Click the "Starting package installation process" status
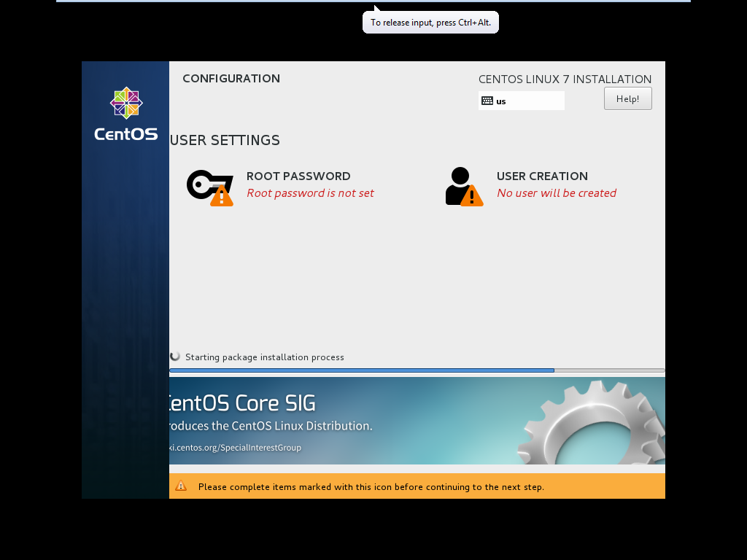 264,357
